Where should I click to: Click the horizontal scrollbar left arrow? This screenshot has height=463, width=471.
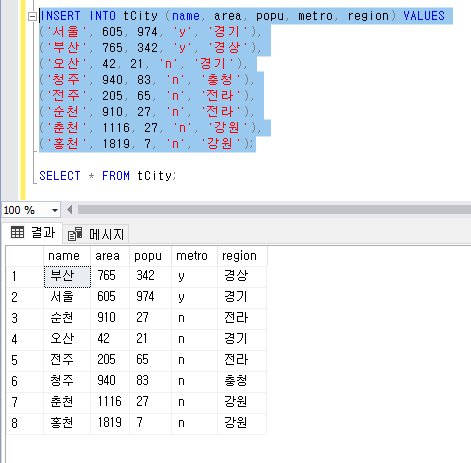click(x=70, y=210)
